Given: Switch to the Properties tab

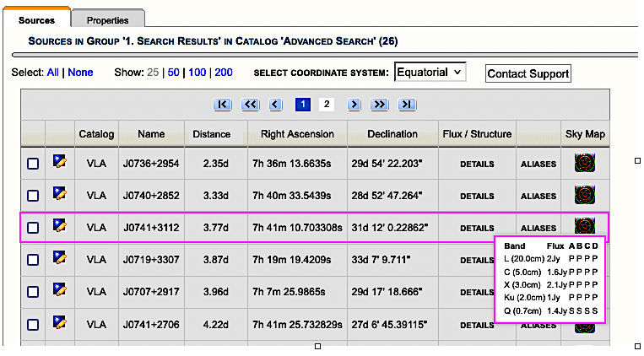Looking at the screenshot, I should click(107, 19).
